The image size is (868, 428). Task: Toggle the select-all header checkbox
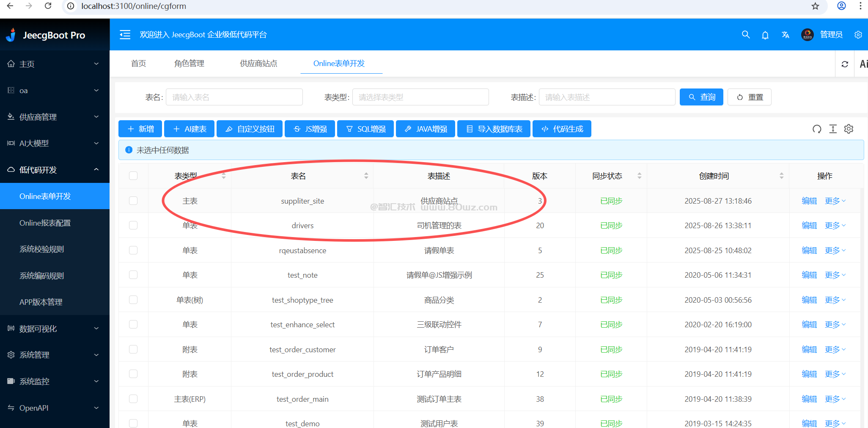pos(133,176)
